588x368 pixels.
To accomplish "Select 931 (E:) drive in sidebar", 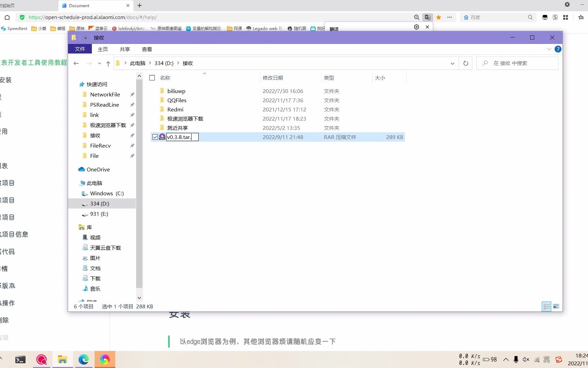I will coord(99,214).
